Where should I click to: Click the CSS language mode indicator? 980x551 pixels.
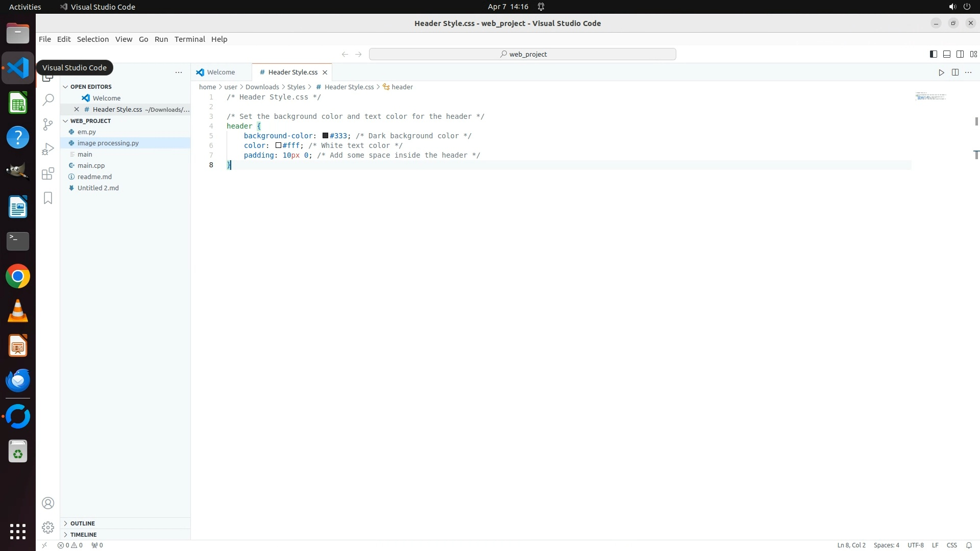tap(951, 545)
